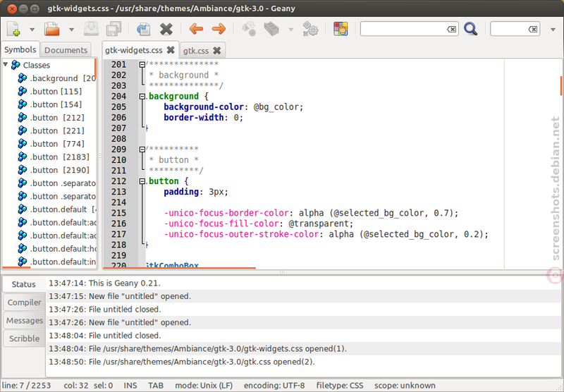Click the magnifier Find icon
The width and height of the screenshot is (564, 392).
pos(470,29)
